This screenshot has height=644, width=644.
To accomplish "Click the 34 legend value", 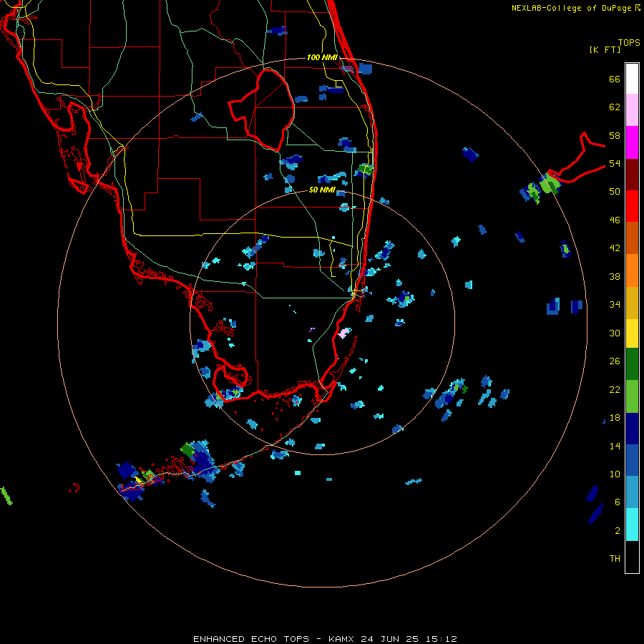I will (615, 305).
